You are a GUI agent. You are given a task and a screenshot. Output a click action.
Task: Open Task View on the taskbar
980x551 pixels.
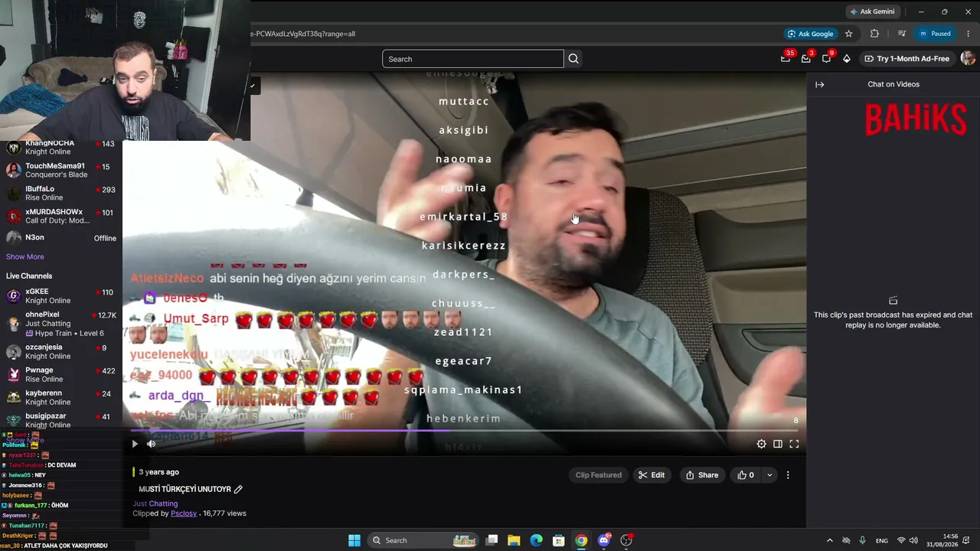tap(492, 540)
